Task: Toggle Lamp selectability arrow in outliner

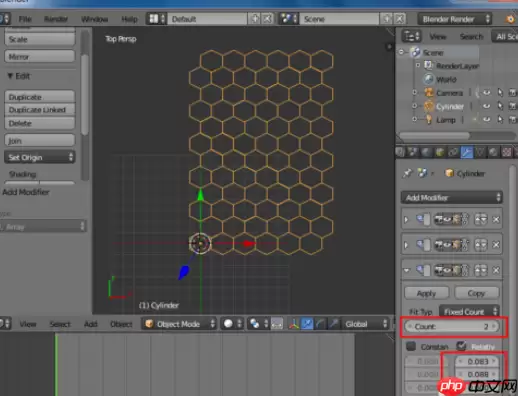Action: pos(500,119)
